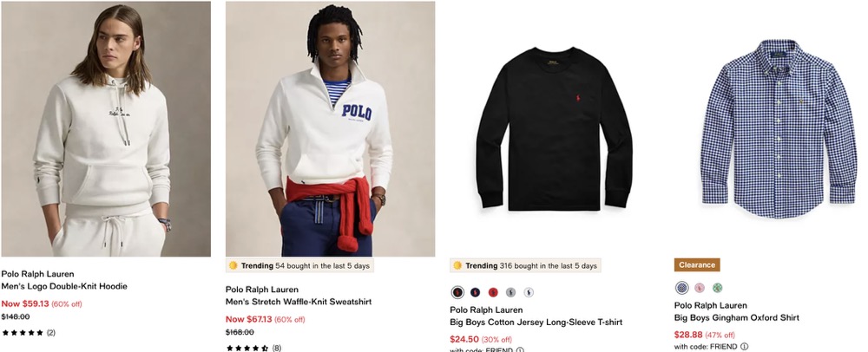Image resolution: width=868 pixels, height=352 pixels.
Task: Click info icon beside Jersey T-shirt FRIEND code
Action: coord(520,349)
